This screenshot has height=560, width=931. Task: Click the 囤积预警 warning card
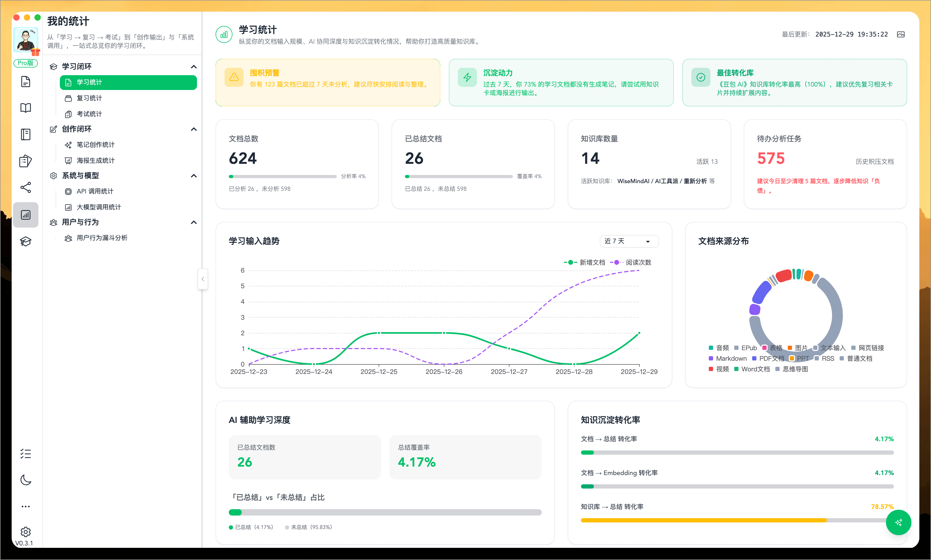click(328, 82)
